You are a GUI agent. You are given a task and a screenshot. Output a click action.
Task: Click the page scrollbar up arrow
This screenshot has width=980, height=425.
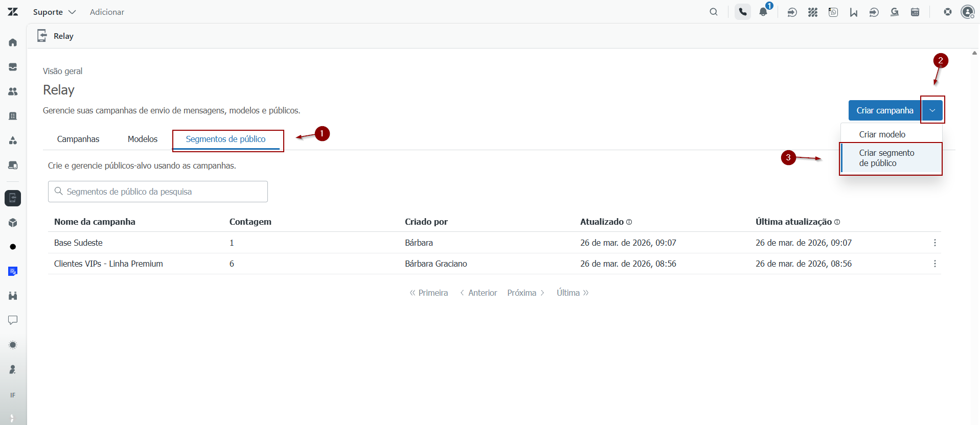coord(975,53)
